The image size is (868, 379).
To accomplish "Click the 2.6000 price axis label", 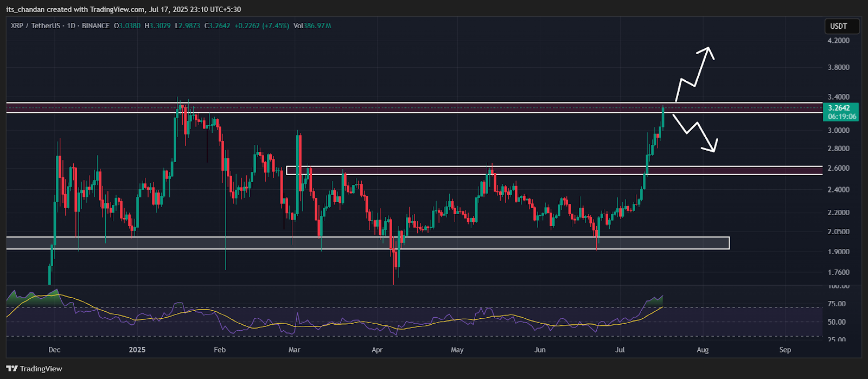I will [839, 168].
